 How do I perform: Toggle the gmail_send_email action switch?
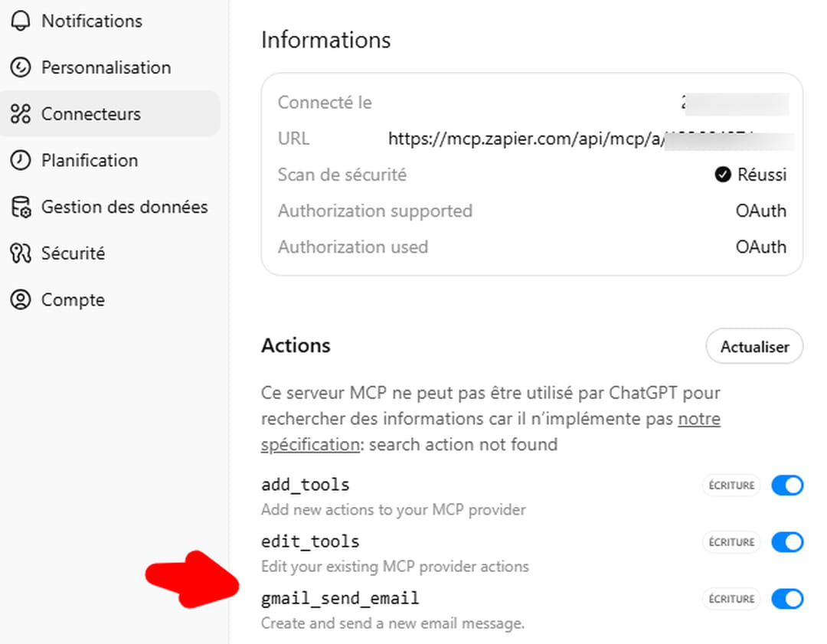pyautogui.click(x=786, y=599)
